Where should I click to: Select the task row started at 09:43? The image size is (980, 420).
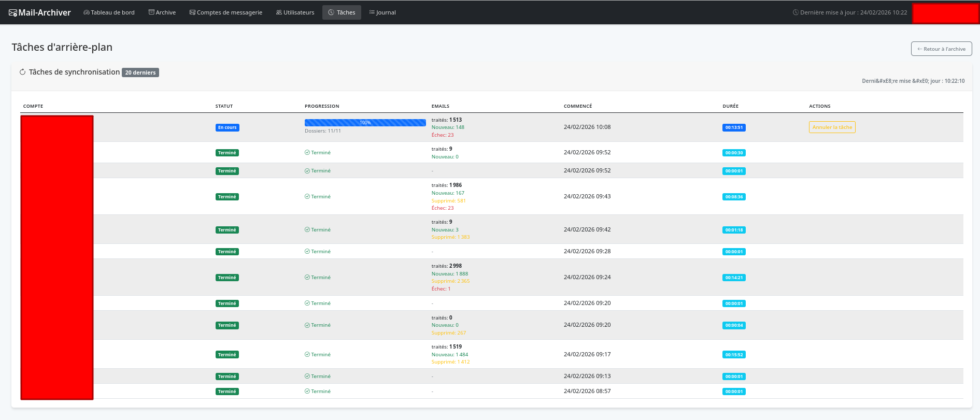click(587, 197)
